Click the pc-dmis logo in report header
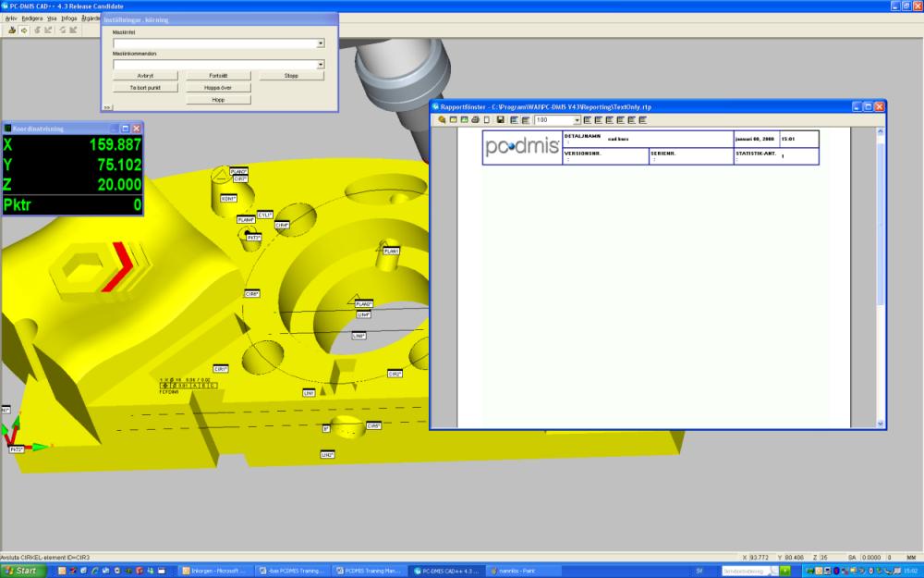924x578 pixels. [522, 146]
